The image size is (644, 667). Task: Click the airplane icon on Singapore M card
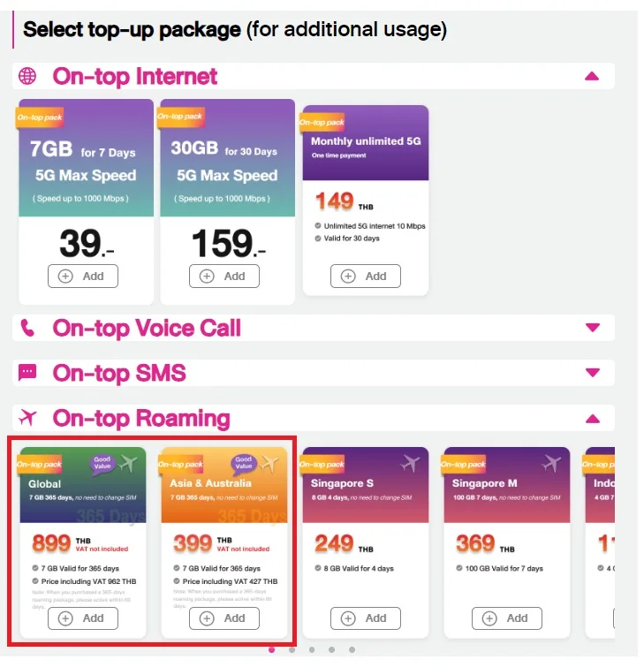(x=551, y=463)
